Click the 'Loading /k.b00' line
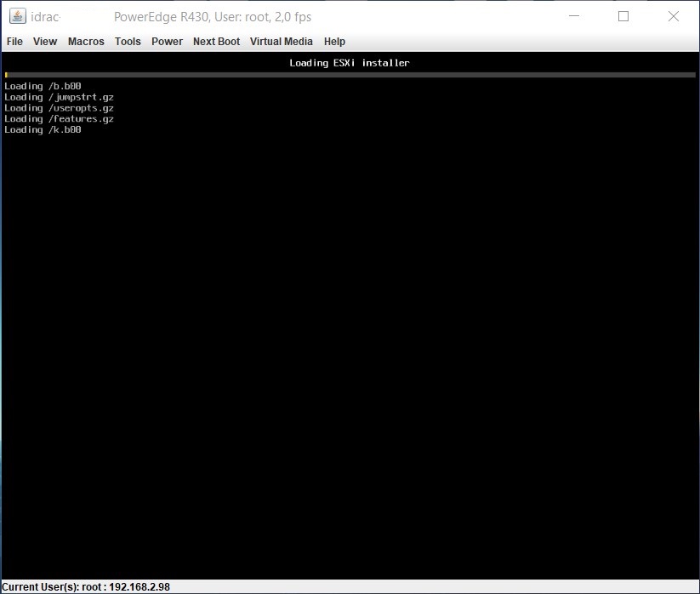The image size is (700, 594). tap(43, 129)
